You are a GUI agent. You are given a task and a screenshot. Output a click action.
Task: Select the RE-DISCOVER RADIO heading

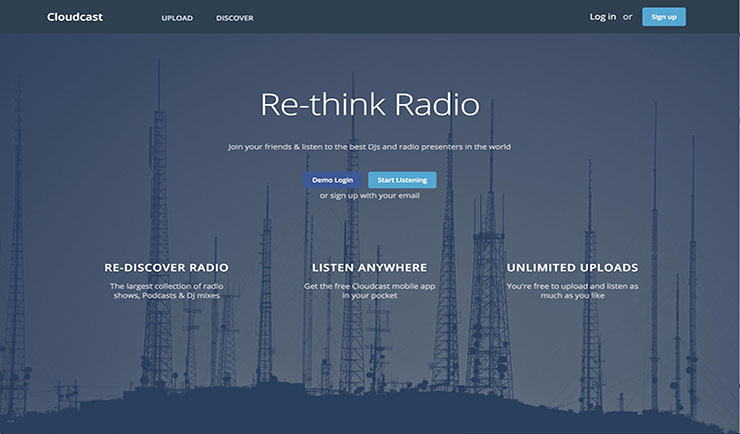[166, 268]
